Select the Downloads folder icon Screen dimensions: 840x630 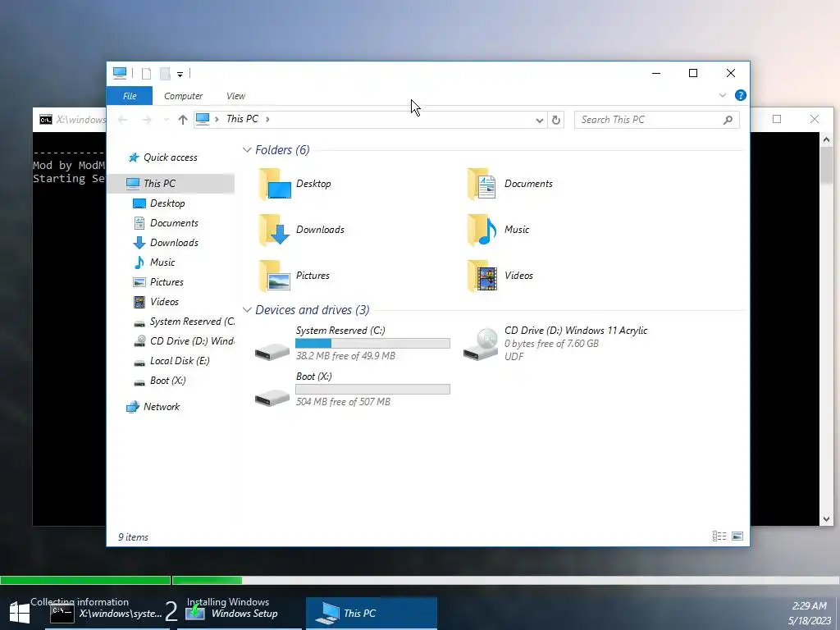(x=275, y=230)
